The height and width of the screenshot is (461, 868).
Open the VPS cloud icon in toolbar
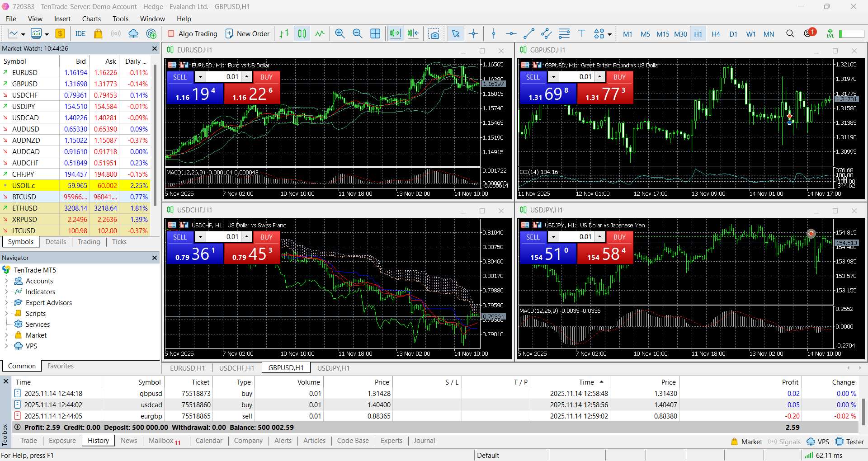click(x=133, y=34)
